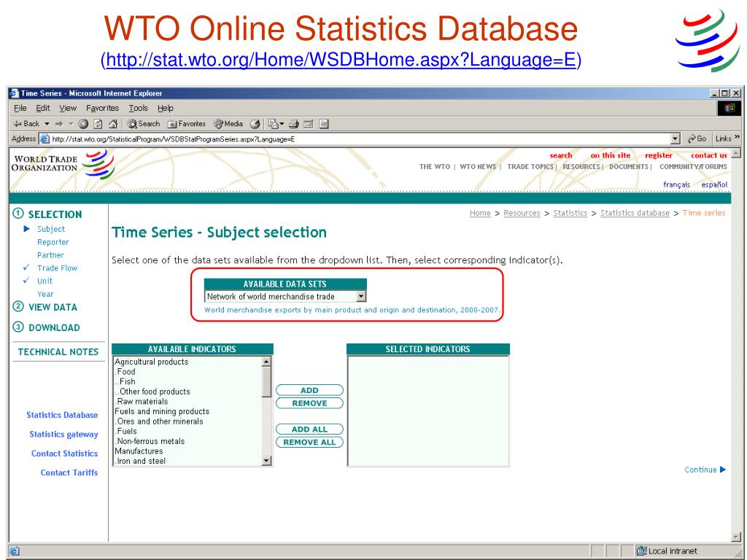Select Partner in Selection sidebar

pos(50,254)
